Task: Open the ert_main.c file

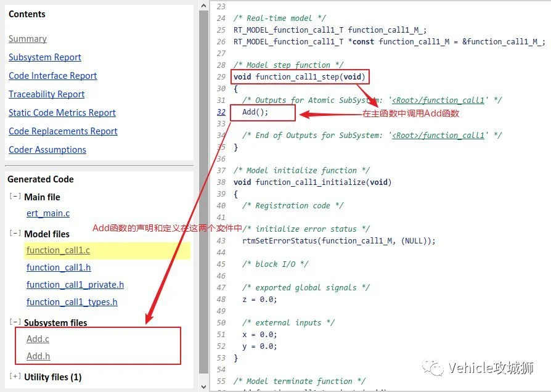Action: [x=48, y=213]
